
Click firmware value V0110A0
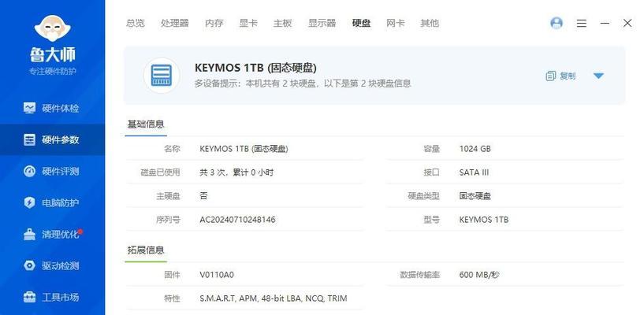[217, 275]
